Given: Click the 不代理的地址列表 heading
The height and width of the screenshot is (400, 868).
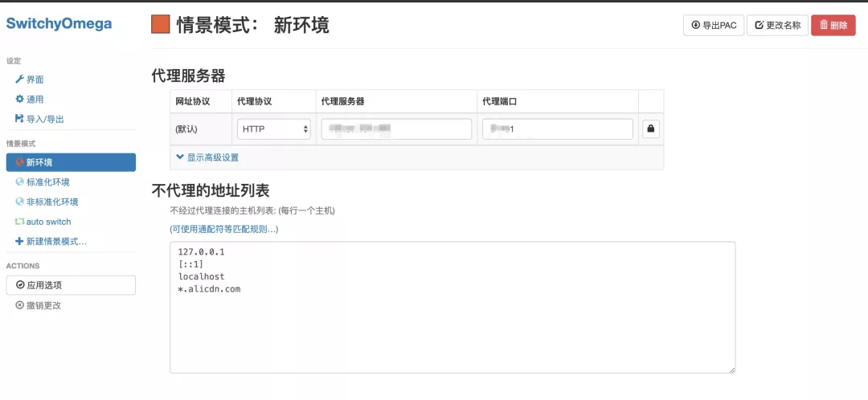Looking at the screenshot, I should (211, 191).
